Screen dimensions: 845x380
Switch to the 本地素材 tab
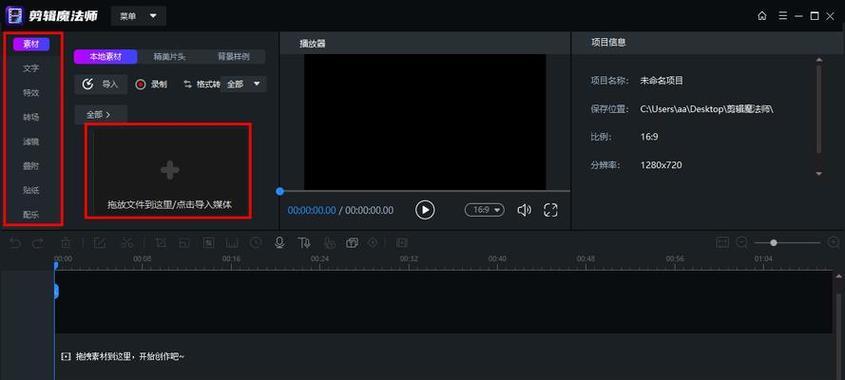[x=106, y=57]
